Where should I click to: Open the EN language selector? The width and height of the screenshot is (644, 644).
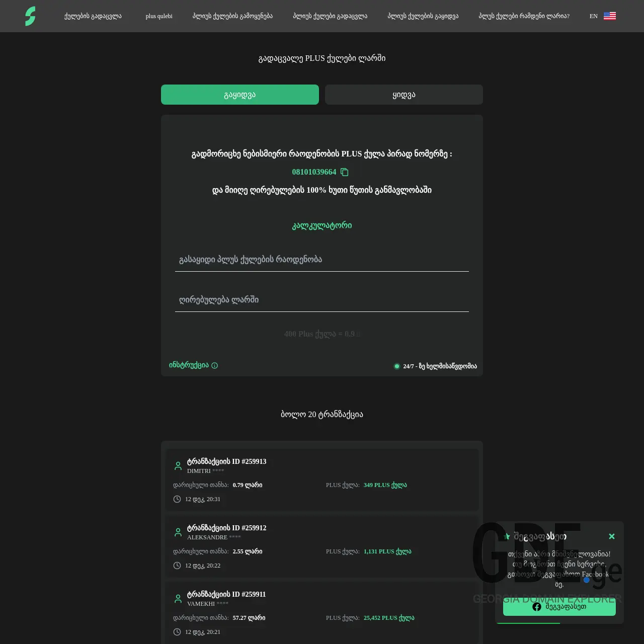(x=593, y=16)
